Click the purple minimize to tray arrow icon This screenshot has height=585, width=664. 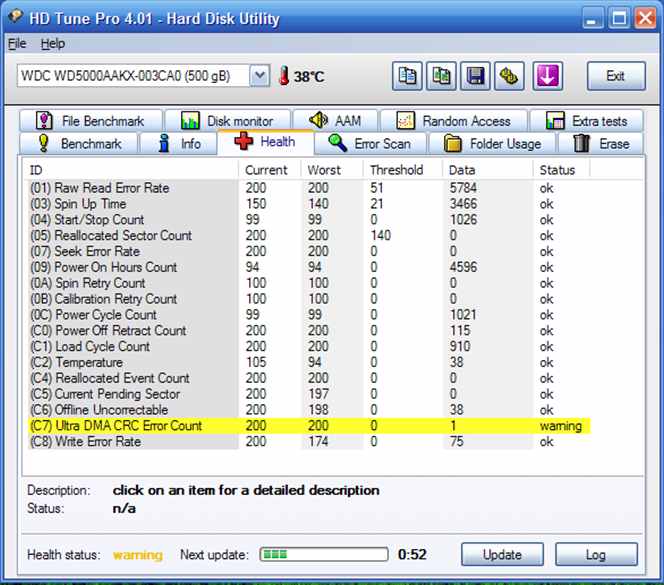[548, 76]
